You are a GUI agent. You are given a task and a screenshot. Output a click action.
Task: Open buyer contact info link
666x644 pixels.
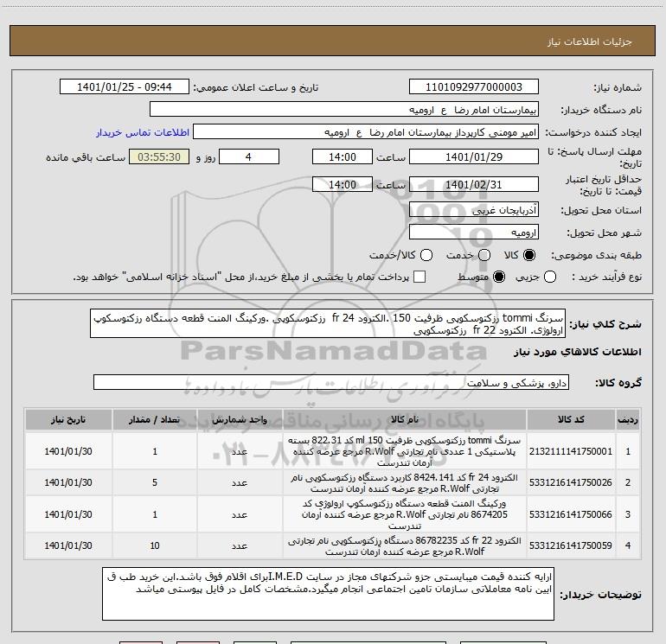[143, 132]
